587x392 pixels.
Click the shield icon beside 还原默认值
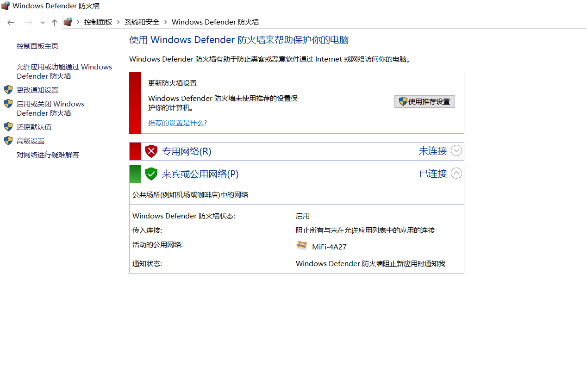[8, 127]
